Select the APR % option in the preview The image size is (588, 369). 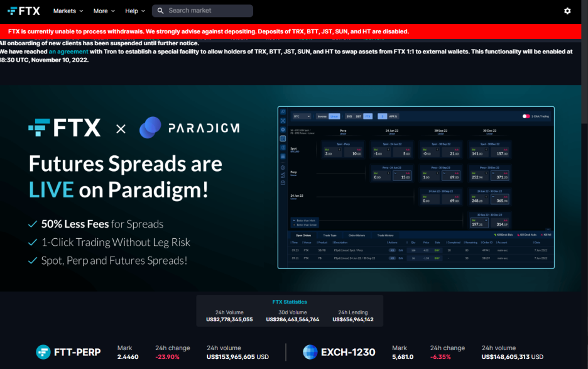[393, 116]
